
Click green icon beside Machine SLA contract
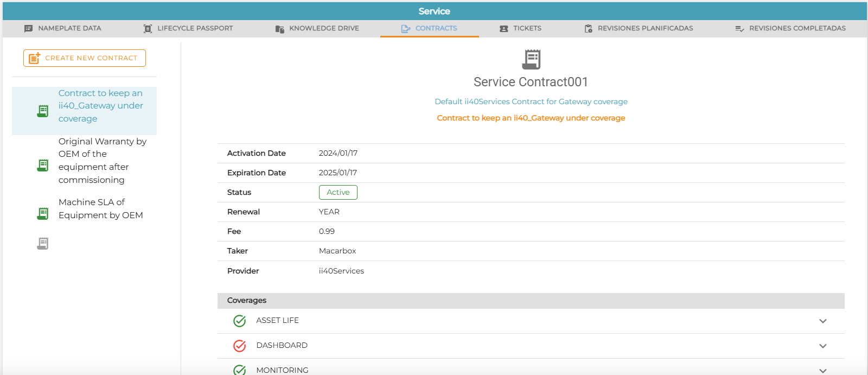(x=43, y=214)
